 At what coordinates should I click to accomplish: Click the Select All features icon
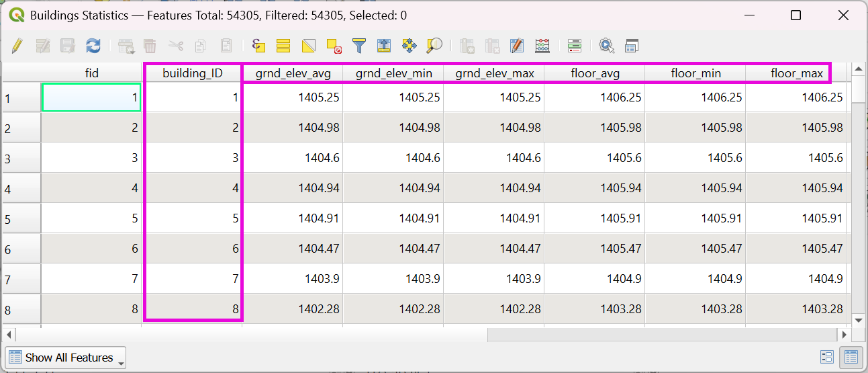(283, 46)
